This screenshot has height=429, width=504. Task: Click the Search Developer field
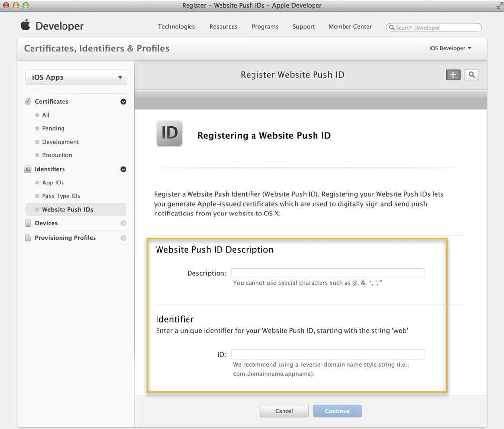434,28
